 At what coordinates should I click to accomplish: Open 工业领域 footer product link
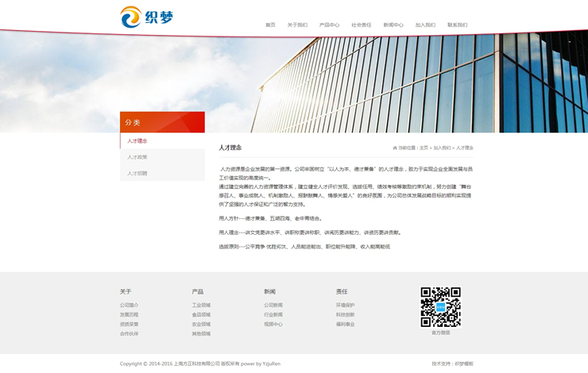click(x=201, y=305)
